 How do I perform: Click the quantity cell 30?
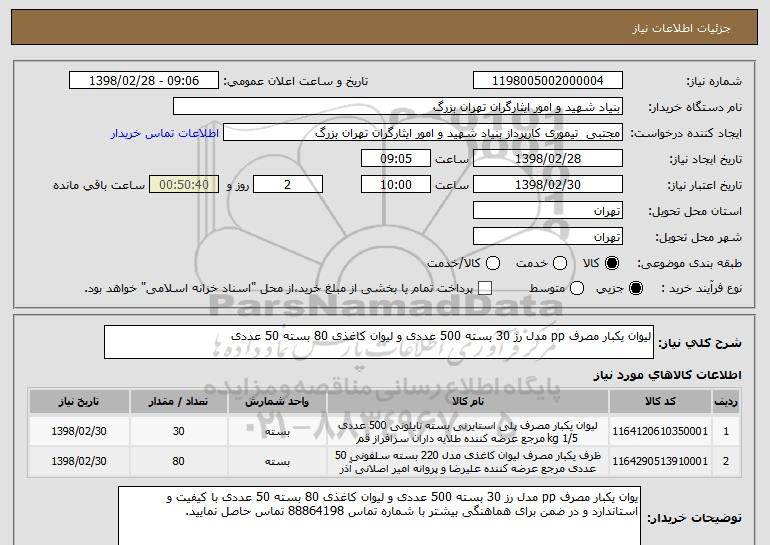coord(178,431)
